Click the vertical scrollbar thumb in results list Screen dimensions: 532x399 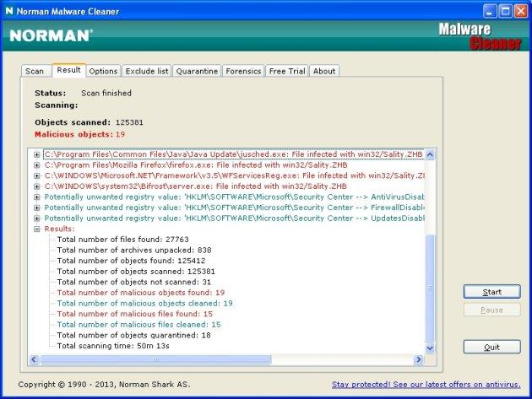430,288
